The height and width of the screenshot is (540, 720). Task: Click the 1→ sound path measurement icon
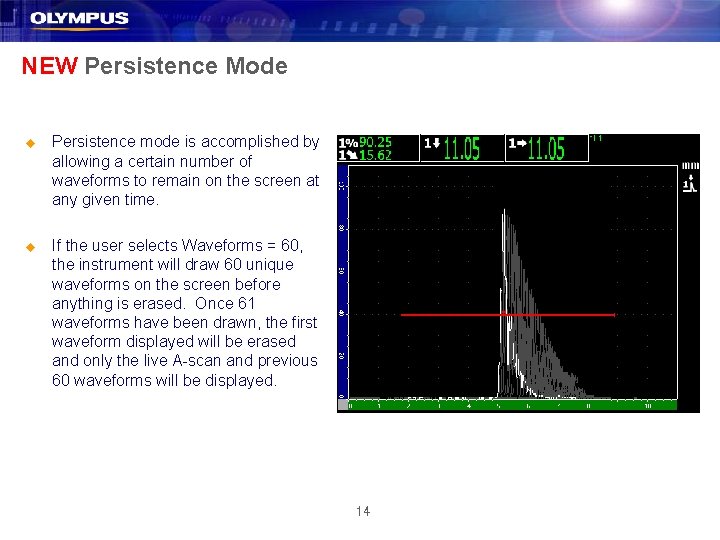[518, 144]
